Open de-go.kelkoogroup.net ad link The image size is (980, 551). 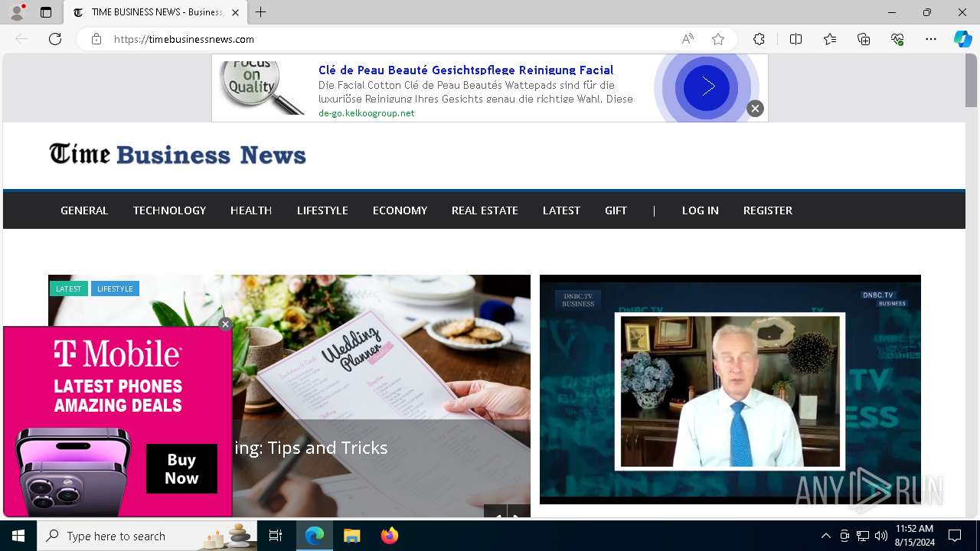pyautogui.click(x=366, y=112)
